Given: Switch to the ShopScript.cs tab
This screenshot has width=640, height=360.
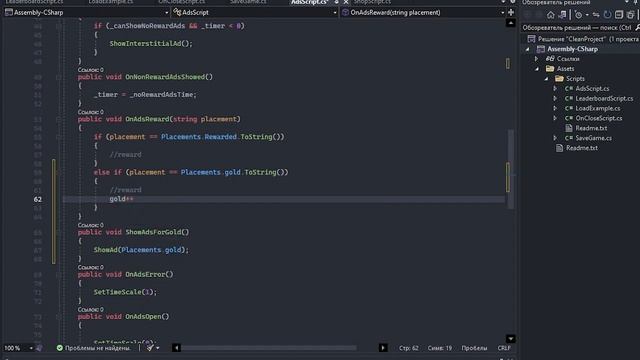Looking at the screenshot, I should 372,2.
